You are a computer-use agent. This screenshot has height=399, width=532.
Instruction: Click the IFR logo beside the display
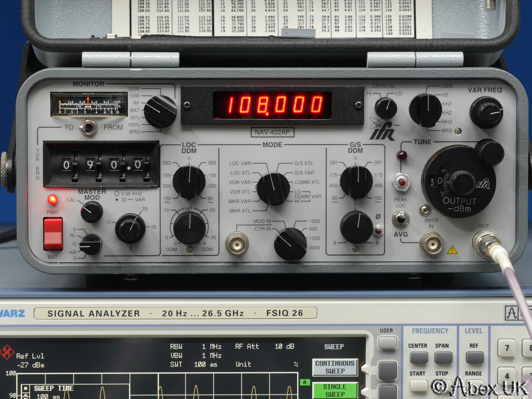[382, 131]
